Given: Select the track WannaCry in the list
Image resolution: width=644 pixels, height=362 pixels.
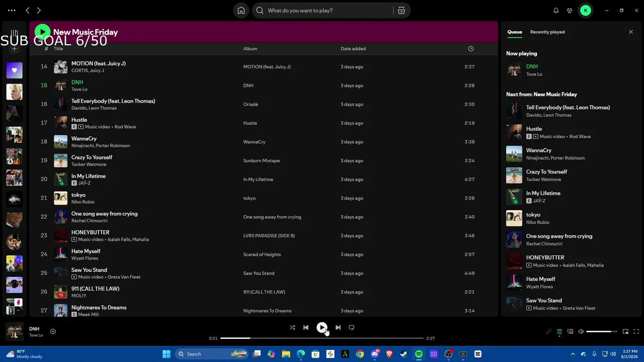Looking at the screenshot, I should point(84,139).
